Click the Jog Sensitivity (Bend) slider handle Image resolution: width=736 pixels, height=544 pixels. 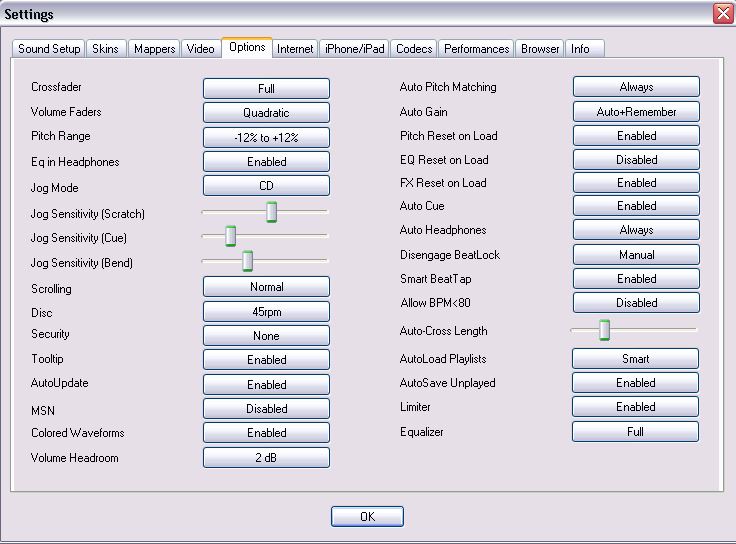[247, 261]
